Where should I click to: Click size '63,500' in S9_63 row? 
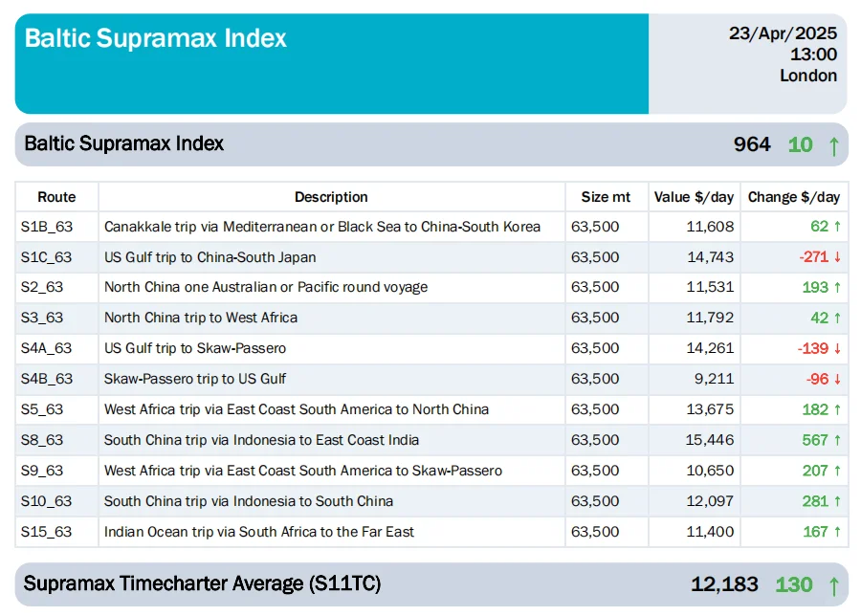595,471
